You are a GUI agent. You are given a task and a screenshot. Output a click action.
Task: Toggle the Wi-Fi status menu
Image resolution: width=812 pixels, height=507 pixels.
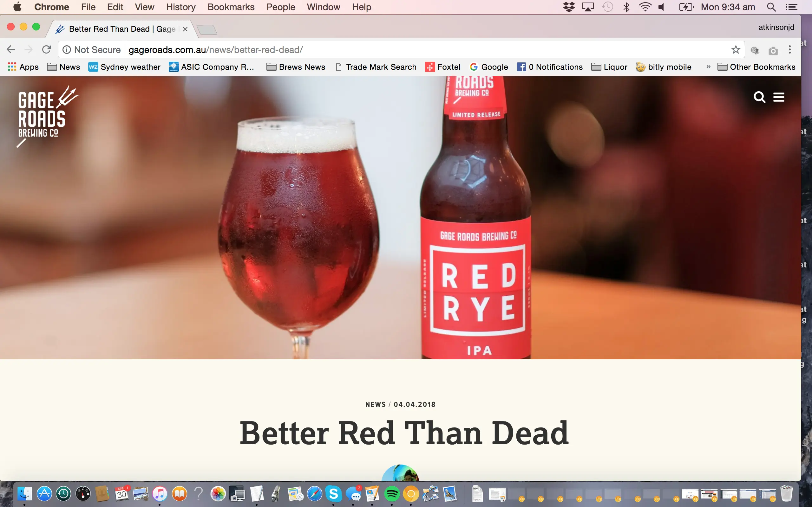[x=645, y=7]
